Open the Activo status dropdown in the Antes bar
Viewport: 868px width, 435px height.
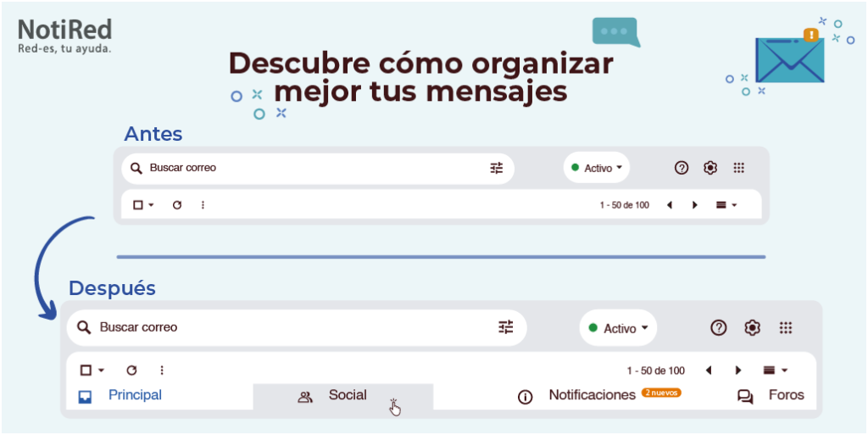tap(597, 168)
